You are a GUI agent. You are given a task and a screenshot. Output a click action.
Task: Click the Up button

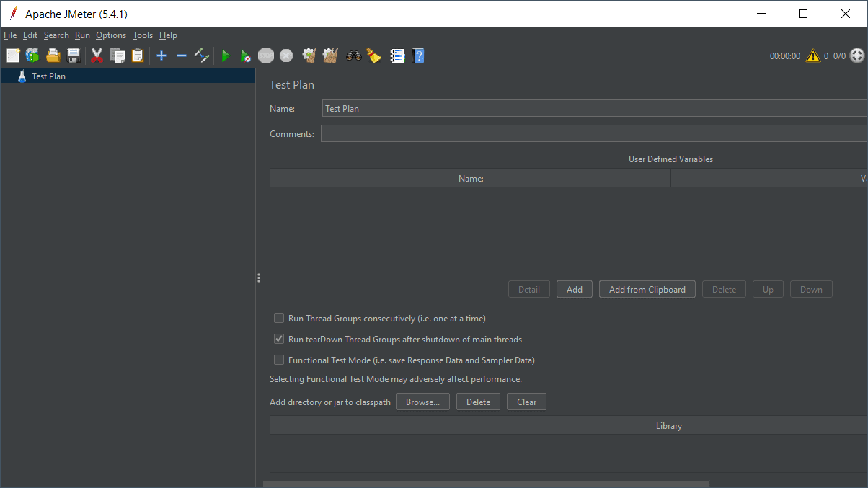(769, 289)
